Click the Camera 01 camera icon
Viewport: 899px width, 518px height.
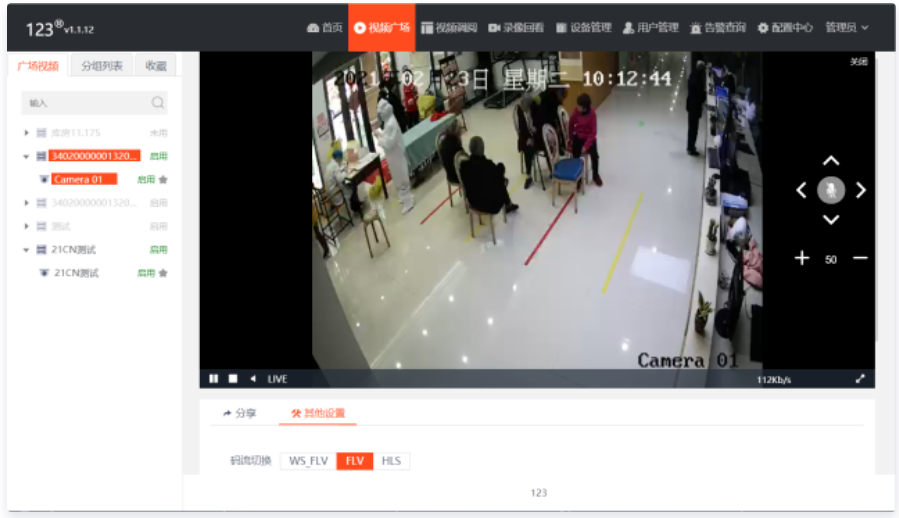click(x=44, y=180)
